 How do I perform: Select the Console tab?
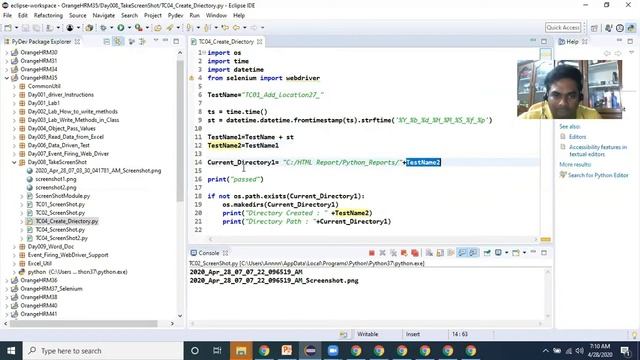[x=209, y=253]
